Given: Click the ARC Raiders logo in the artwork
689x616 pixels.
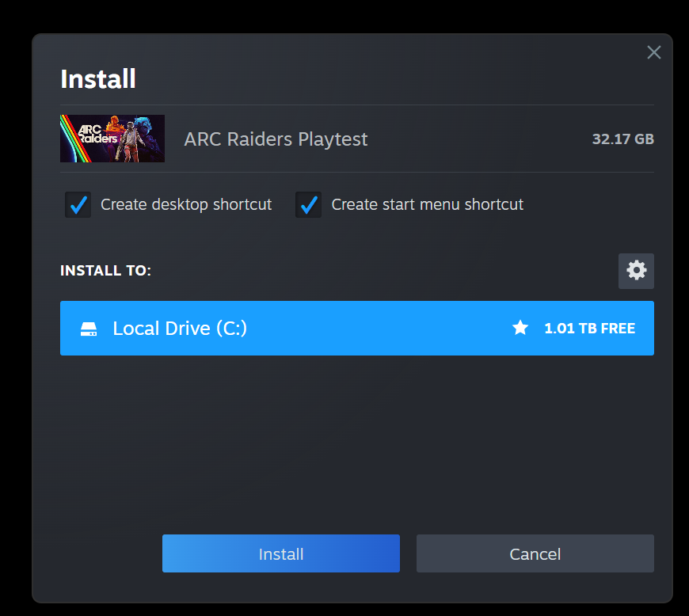Looking at the screenshot, I should click(x=97, y=134).
